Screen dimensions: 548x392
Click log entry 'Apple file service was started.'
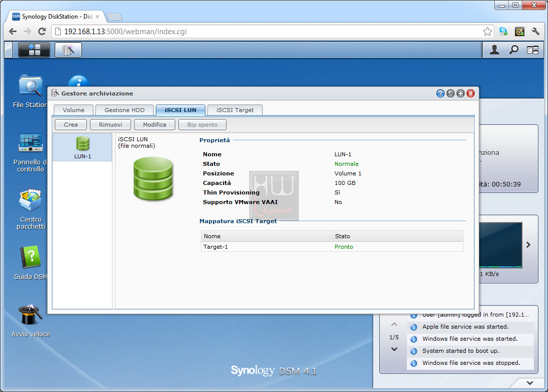pos(471,327)
